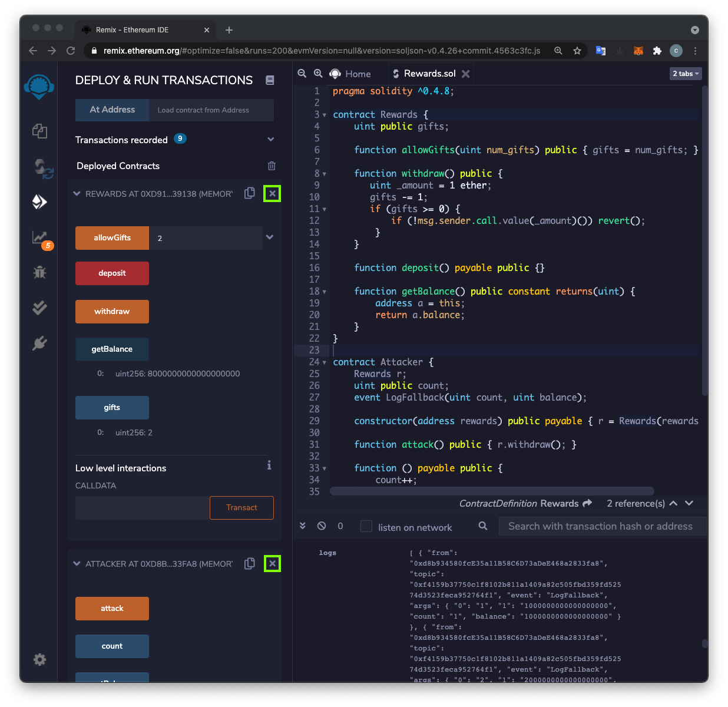Click the allowGifts value input
Screen dimensions: 728x707
pos(205,238)
